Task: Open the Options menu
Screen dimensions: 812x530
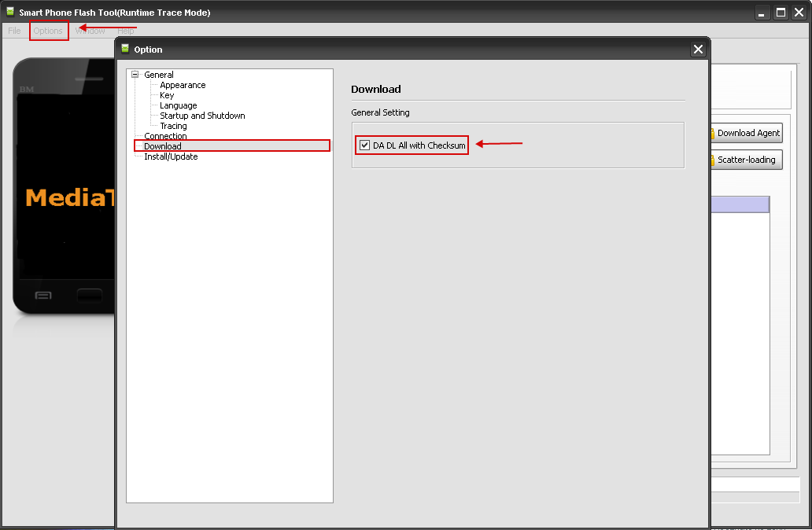Action: coord(48,31)
